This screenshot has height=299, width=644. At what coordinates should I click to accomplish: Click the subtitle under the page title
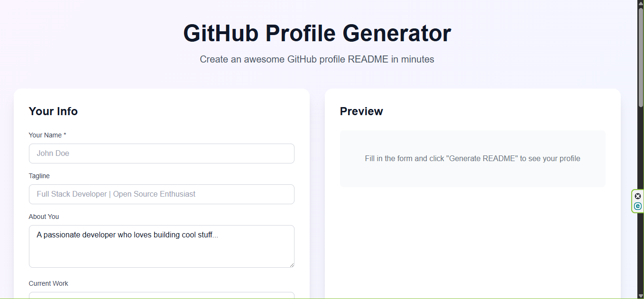coord(316,59)
